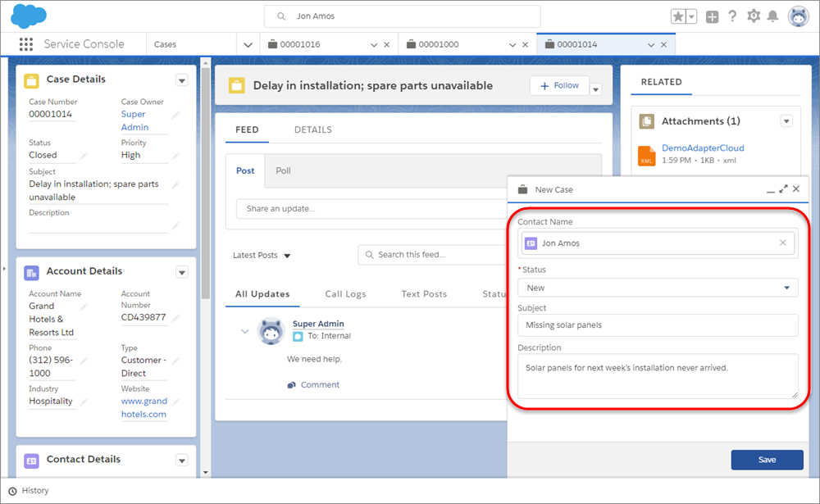Click the Description text area
This screenshot has width=820, height=504.
pyautogui.click(x=658, y=376)
